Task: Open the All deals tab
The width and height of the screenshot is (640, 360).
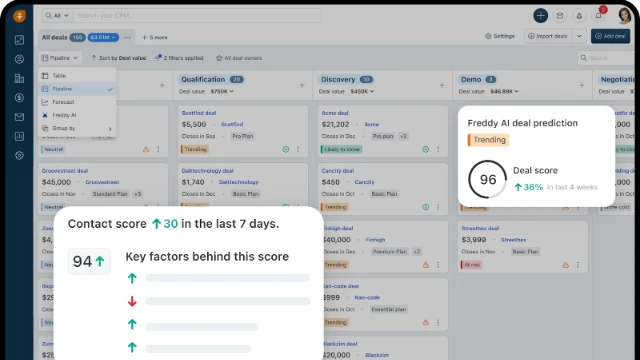Action: pyautogui.click(x=54, y=37)
